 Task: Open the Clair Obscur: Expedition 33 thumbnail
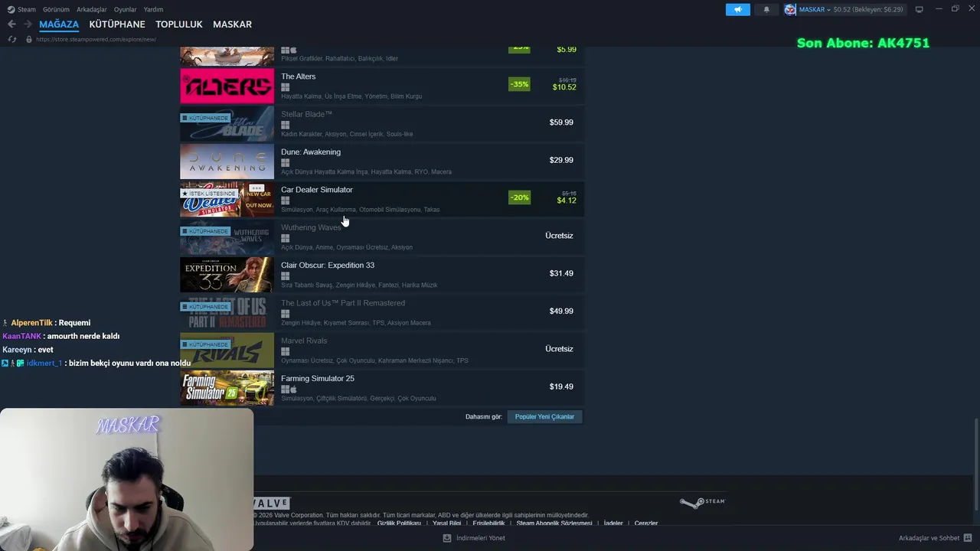227,275
